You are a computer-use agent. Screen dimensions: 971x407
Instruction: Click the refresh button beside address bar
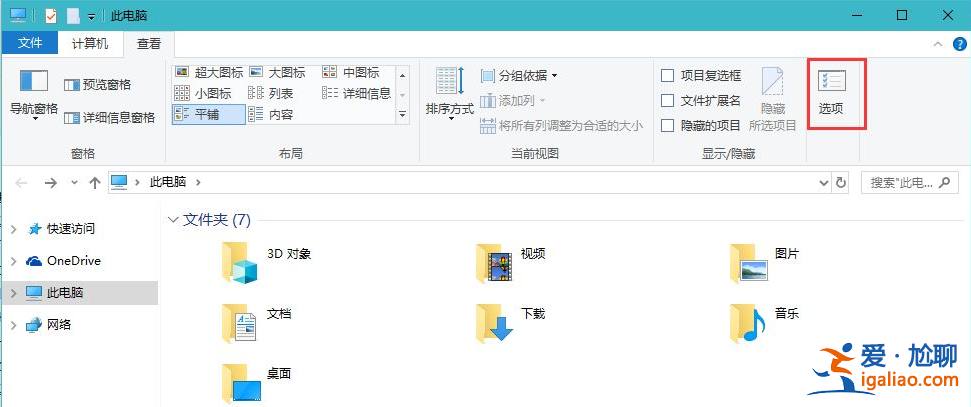(841, 183)
